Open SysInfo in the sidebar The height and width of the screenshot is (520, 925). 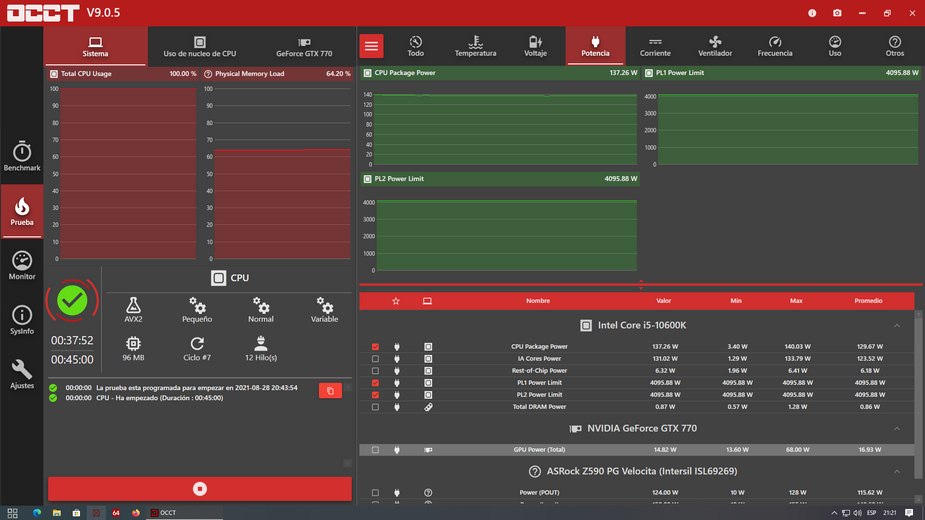click(22, 320)
